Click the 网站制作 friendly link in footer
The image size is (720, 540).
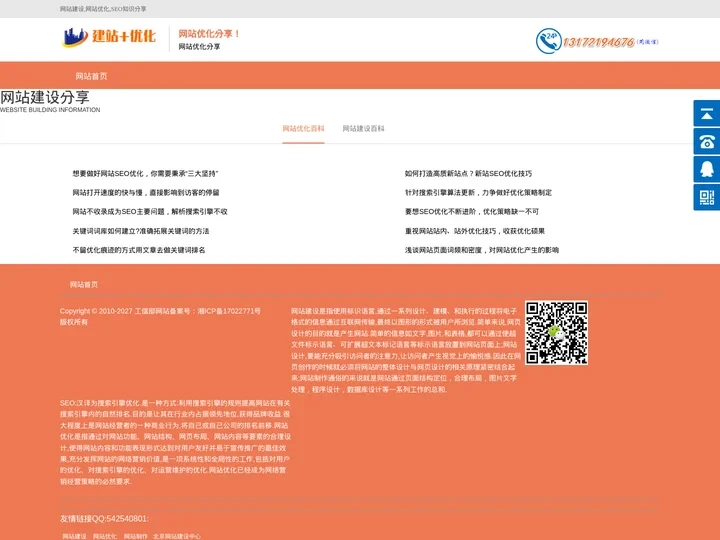135,536
